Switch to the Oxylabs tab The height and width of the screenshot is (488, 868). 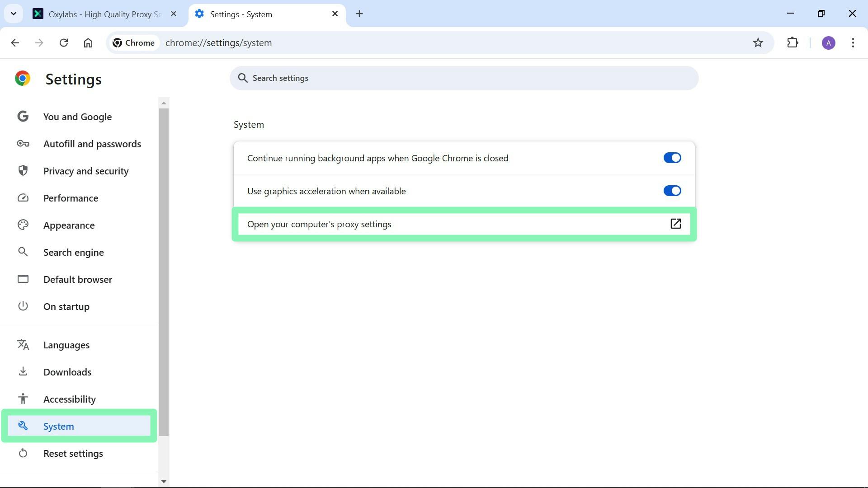coord(104,14)
